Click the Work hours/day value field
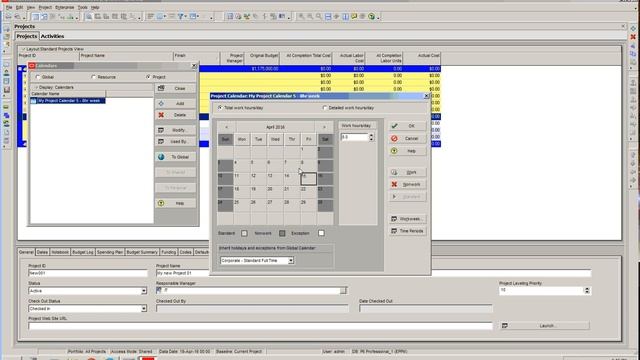The image size is (640, 360). coord(354,137)
